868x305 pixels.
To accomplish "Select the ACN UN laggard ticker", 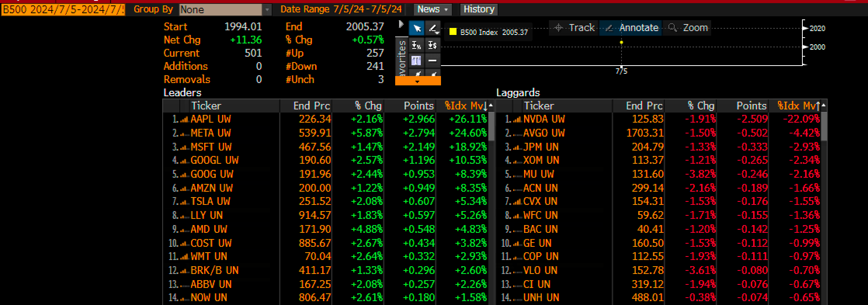I will coord(540,188).
